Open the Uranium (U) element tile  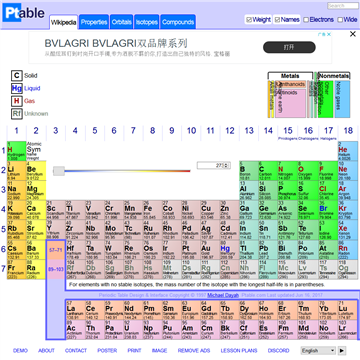pyautogui.click(x=133, y=330)
